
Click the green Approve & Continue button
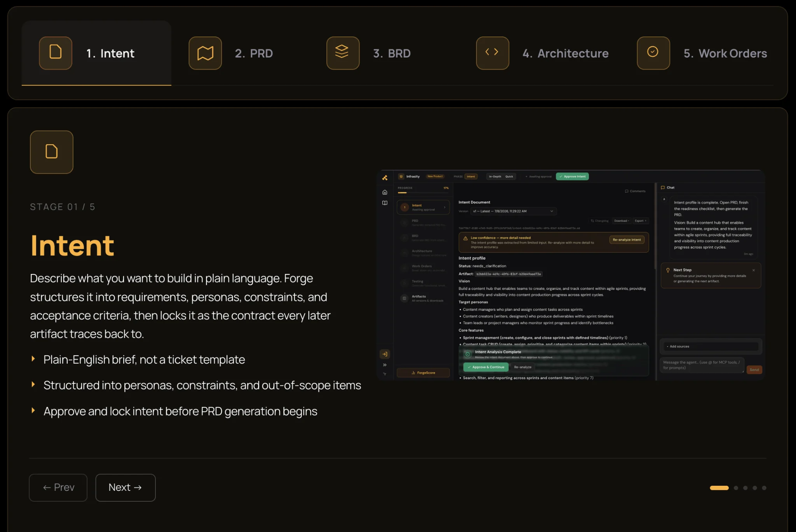(x=486, y=367)
